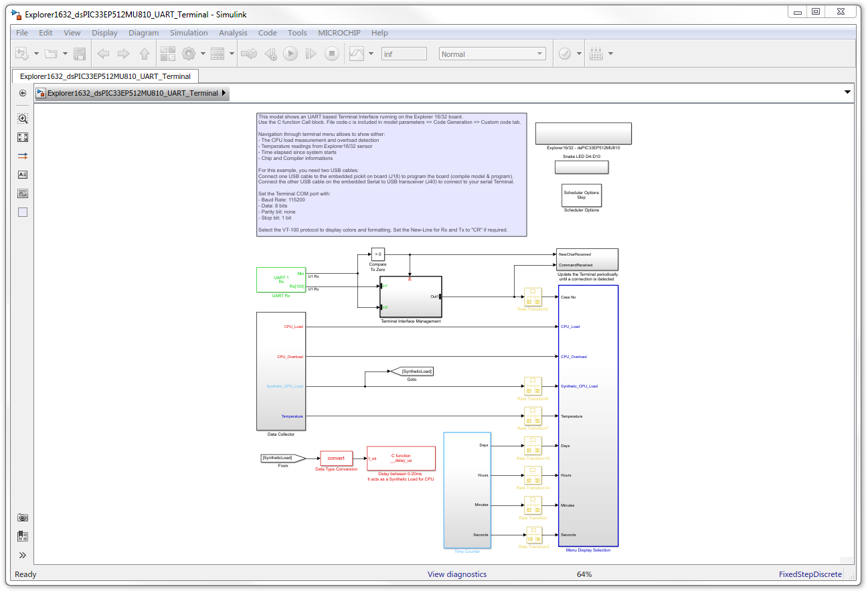The image size is (868, 591).
Task: Select the Zoom tool in left palette
Action: pos(23,118)
